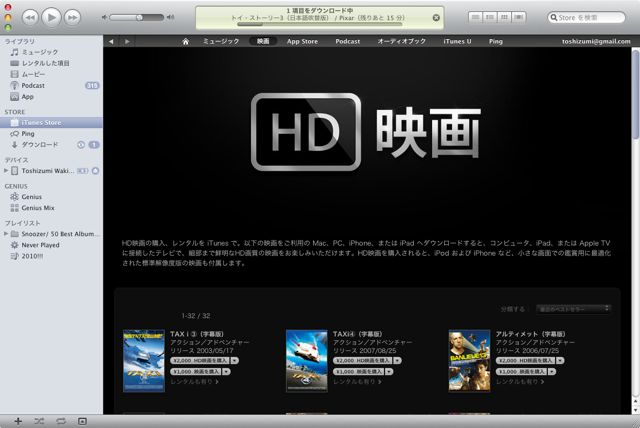Screen dimensions: 640x428
Task: Buy TAXi④ HD for ¥2,000
Action: pos(363,361)
